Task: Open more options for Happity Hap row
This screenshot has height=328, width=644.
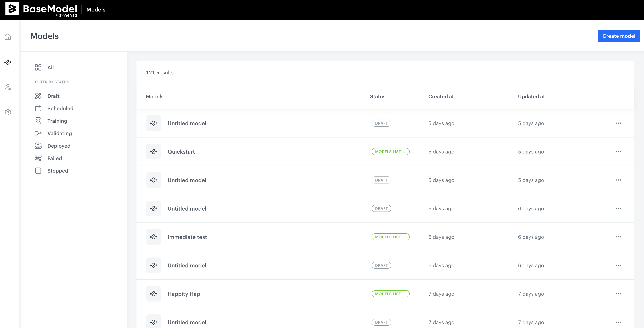Action: point(618,294)
